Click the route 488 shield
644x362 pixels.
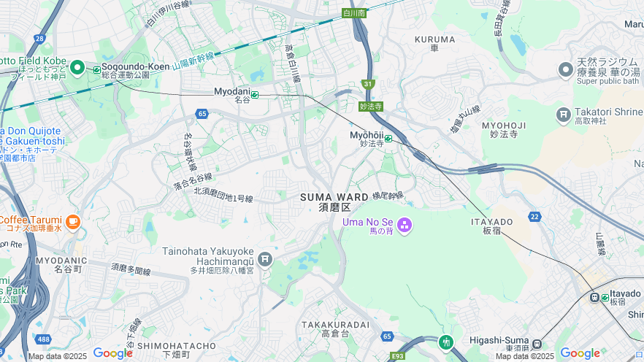43,339
